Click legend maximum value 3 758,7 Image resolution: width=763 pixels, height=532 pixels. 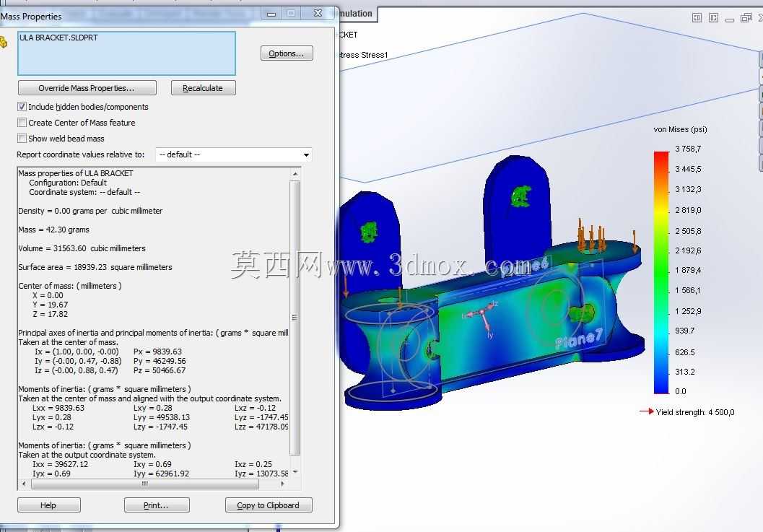[688, 149]
